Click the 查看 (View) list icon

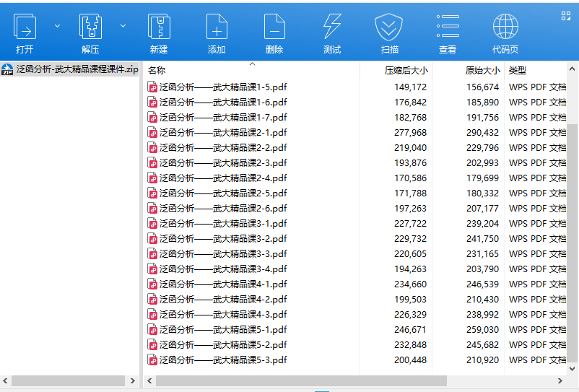448,26
